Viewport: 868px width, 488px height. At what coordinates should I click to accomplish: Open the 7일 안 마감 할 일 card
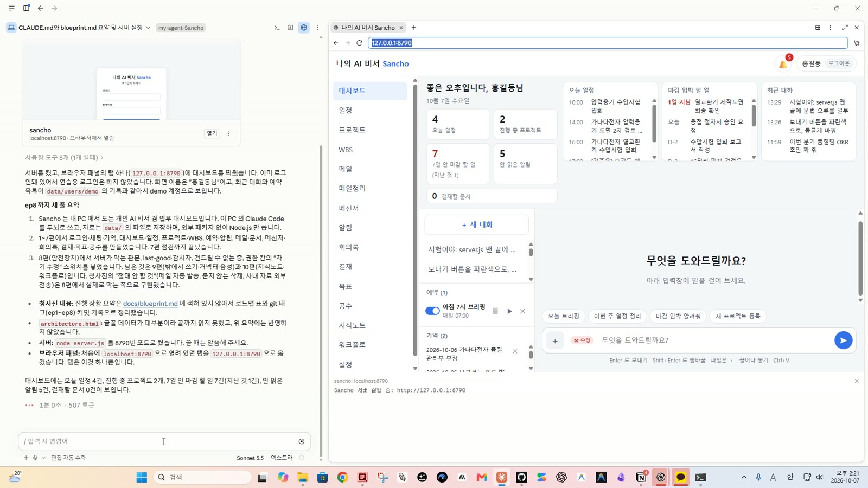pyautogui.click(x=458, y=164)
